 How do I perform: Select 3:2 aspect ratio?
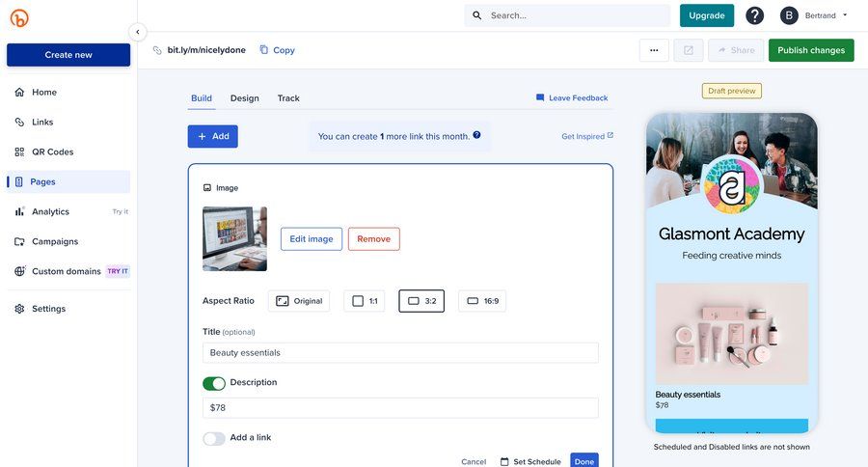(x=421, y=301)
